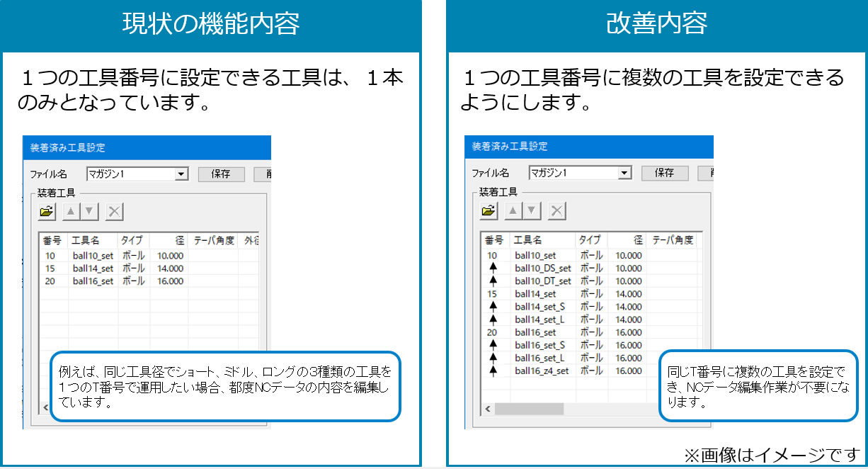Select the ball16_z4_set tool row
This screenshot has width=868, height=469.
click(542, 371)
